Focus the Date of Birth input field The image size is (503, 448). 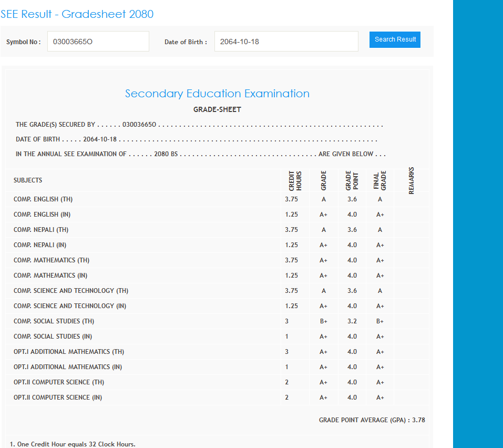click(x=286, y=42)
